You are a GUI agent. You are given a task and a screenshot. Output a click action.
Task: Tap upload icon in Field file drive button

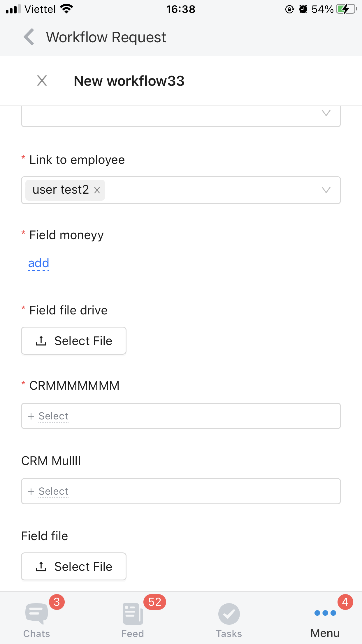coord(41,341)
